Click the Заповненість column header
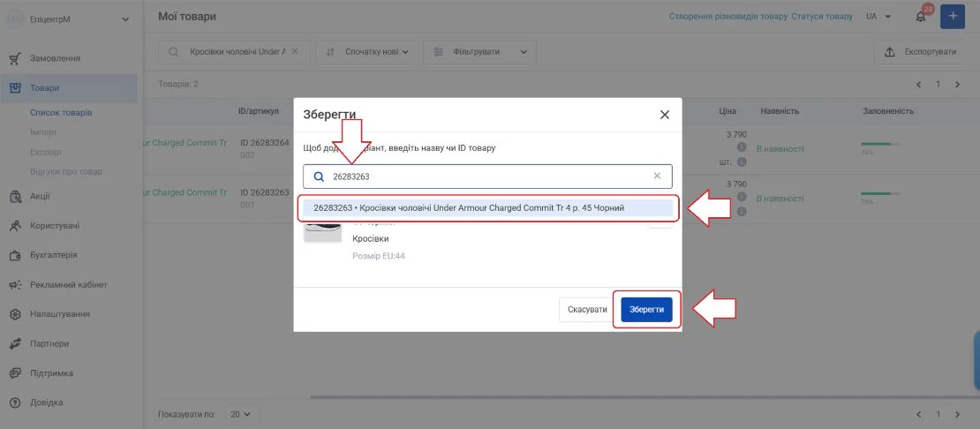Image resolution: width=980 pixels, height=429 pixels. [x=888, y=111]
